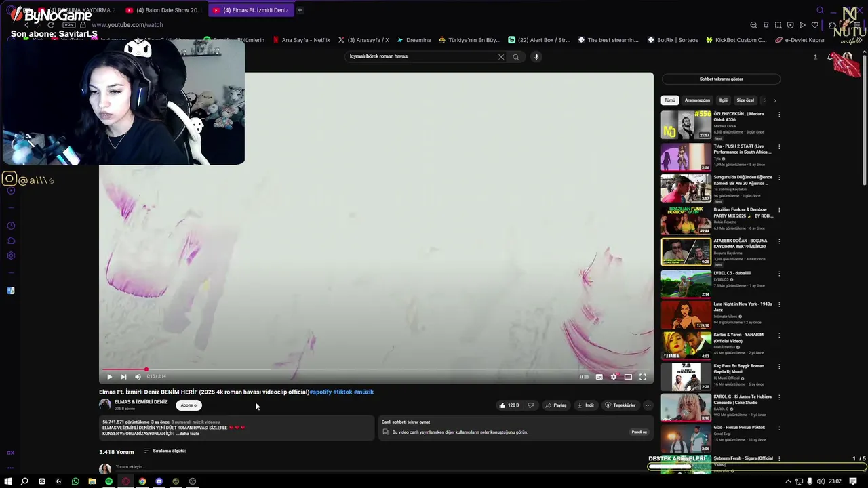Viewport: 868px width, 488px height.
Task: Clear the YouTube search box text
Action: click(501, 57)
